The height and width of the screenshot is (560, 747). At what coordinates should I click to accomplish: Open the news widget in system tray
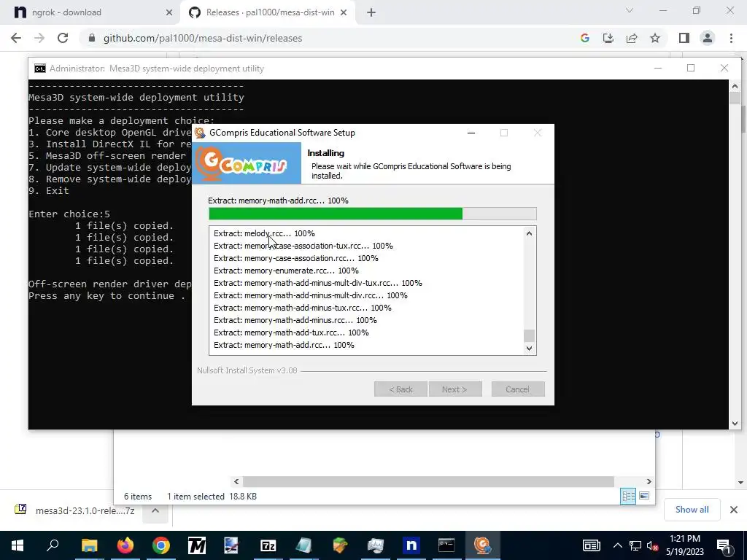coord(591,545)
